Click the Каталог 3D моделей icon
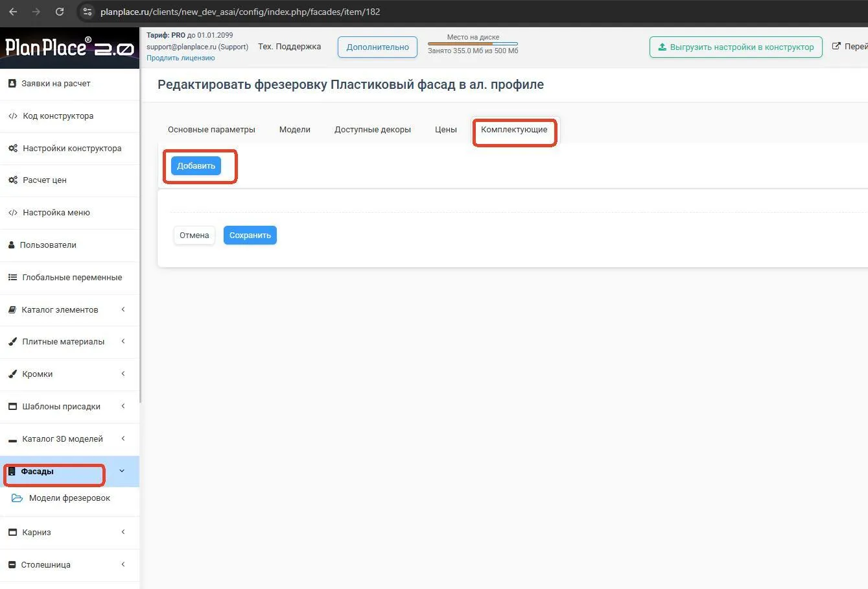This screenshot has width=868, height=589. pyautogui.click(x=12, y=440)
